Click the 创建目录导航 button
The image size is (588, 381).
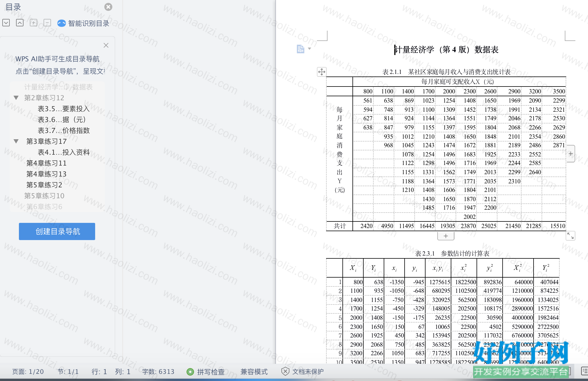[x=57, y=231]
